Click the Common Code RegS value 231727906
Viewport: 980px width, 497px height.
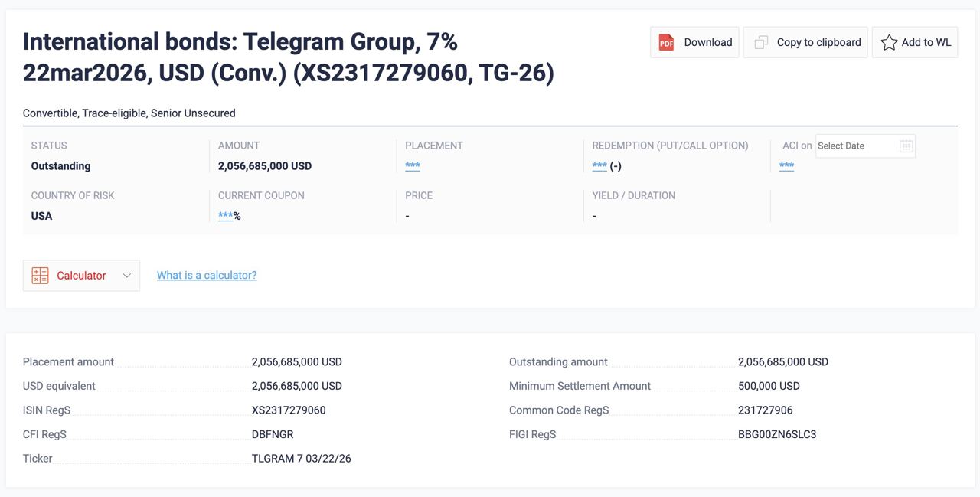tap(765, 410)
